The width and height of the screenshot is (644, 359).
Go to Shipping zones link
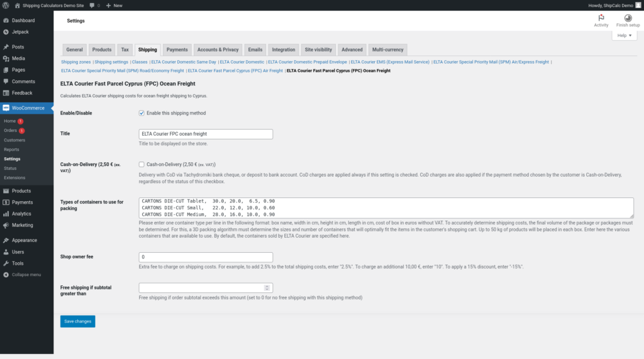click(x=76, y=62)
